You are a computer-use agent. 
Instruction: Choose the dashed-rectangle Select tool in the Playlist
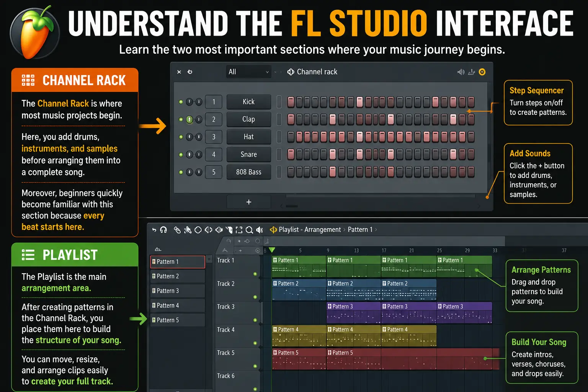239,230
